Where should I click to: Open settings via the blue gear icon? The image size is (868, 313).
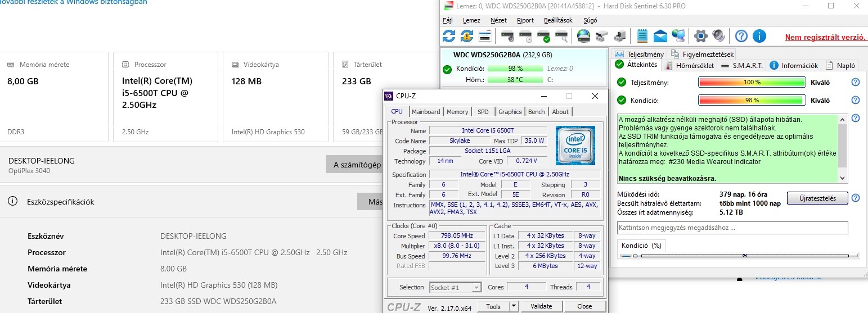point(700,37)
